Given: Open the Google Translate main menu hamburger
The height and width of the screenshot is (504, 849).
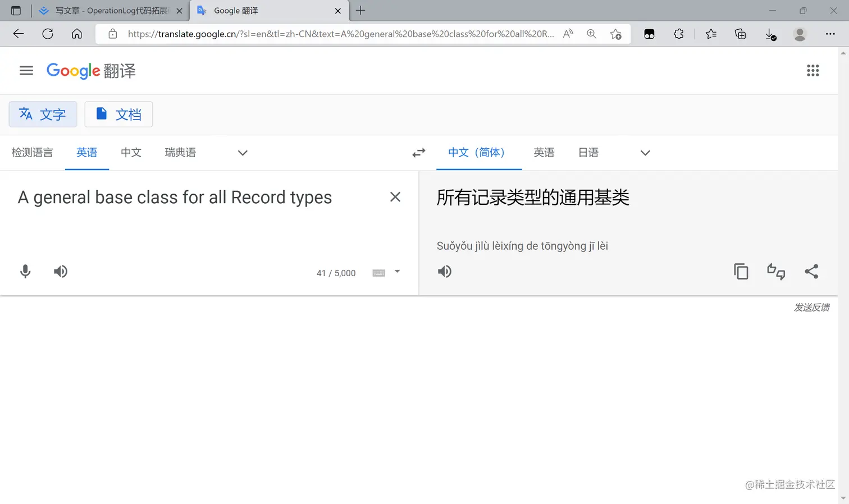Looking at the screenshot, I should click(26, 71).
